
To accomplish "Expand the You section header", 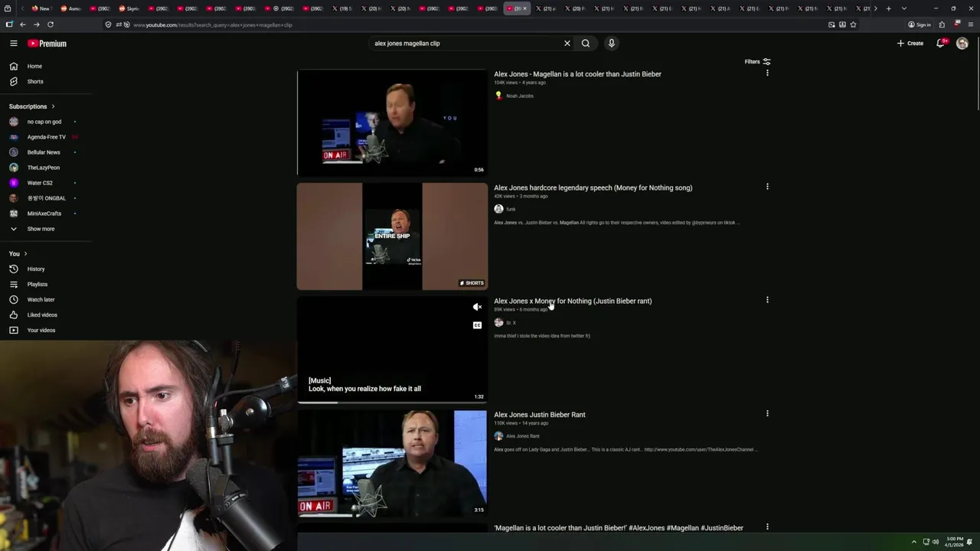I will click(x=18, y=253).
